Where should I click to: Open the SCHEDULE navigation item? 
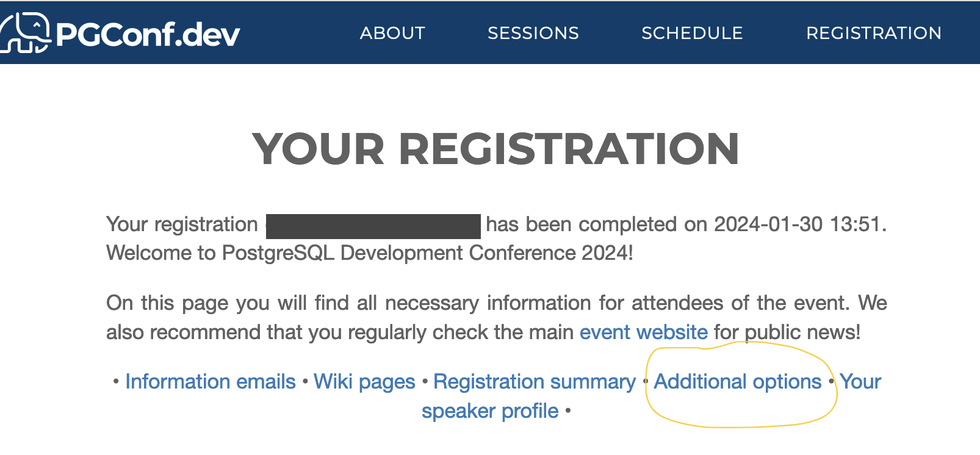coord(692,33)
